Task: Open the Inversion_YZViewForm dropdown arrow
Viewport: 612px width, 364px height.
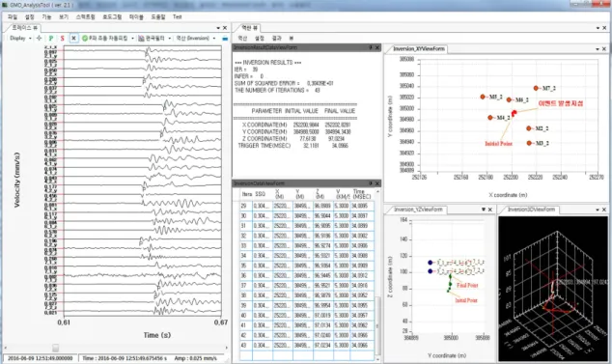Action: point(484,210)
